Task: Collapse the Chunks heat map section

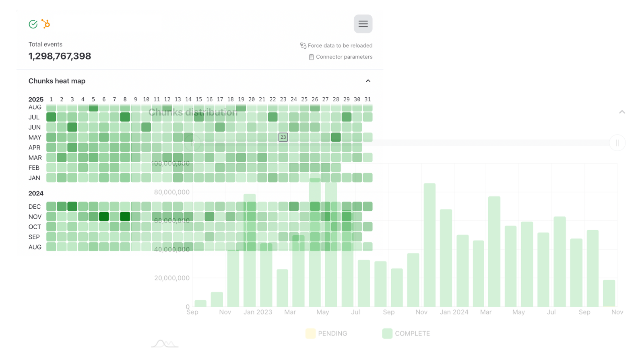Action: pyautogui.click(x=368, y=80)
